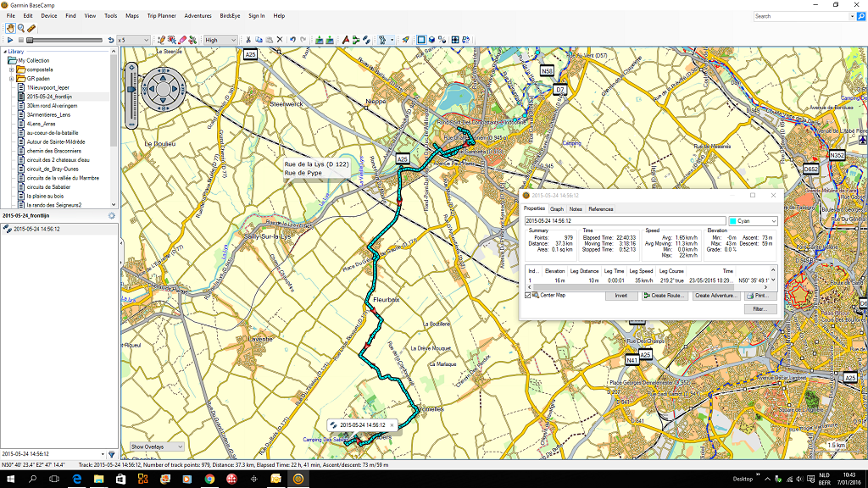Edit the track name field
The image size is (868, 488).
(x=625, y=221)
